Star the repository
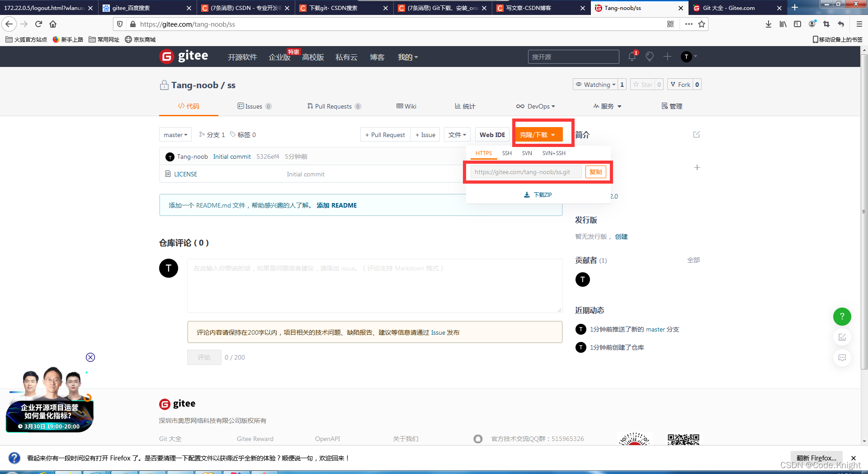The image size is (868, 474). pyautogui.click(x=642, y=85)
